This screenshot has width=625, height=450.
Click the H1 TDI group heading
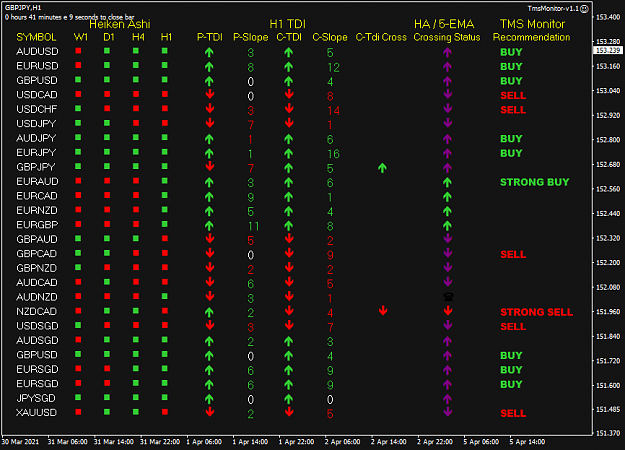tap(287, 24)
